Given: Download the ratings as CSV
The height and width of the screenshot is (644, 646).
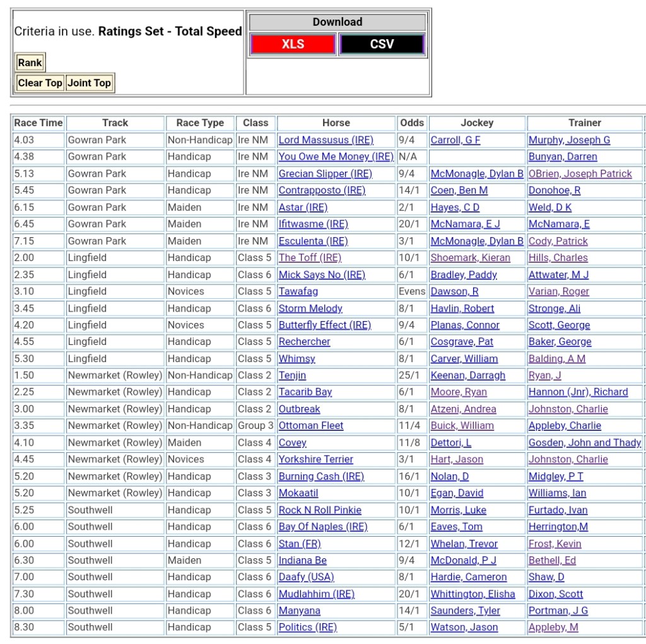Looking at the screenshot, I should point(382,44).
